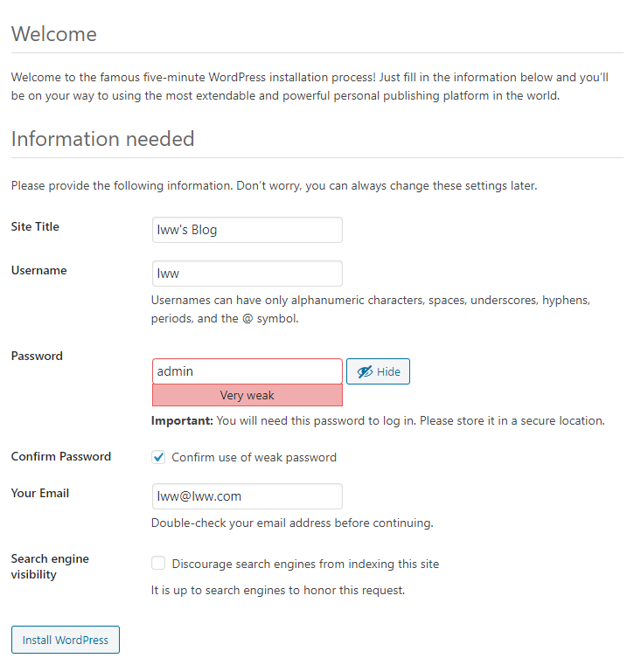Click the Install WordPress button
Screen dimensions: 641x672
[66, 640]
